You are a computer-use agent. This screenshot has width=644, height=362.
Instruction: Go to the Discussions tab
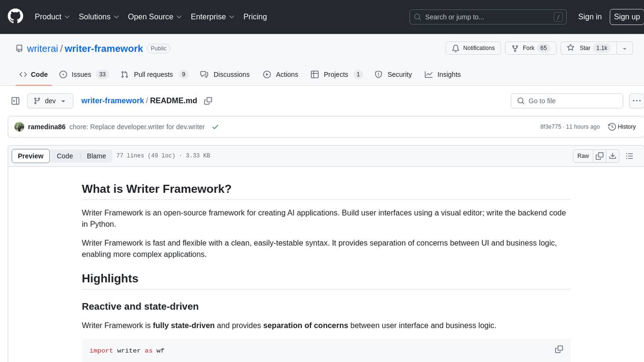click(225, 74)
